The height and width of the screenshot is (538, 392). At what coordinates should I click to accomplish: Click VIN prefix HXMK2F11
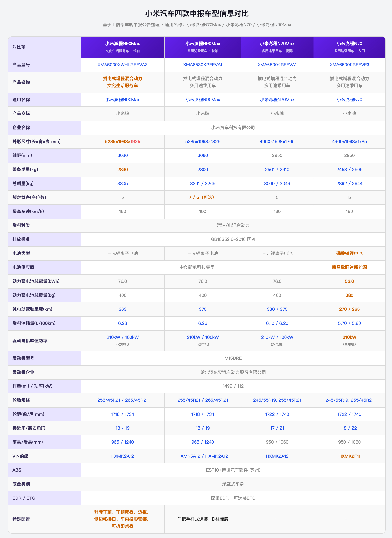pyautogui.click(x=349, y=456)
